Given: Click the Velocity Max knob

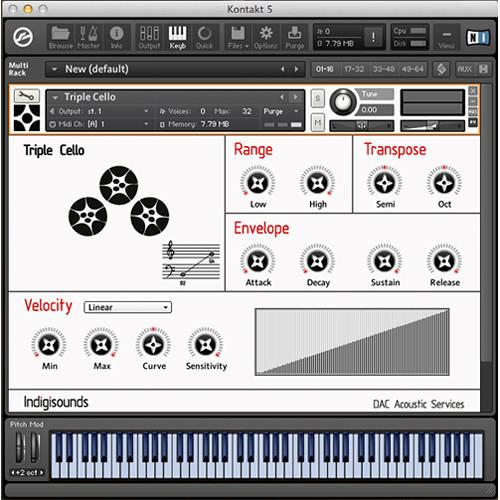Looking at the screenshot, I should 101,344.
